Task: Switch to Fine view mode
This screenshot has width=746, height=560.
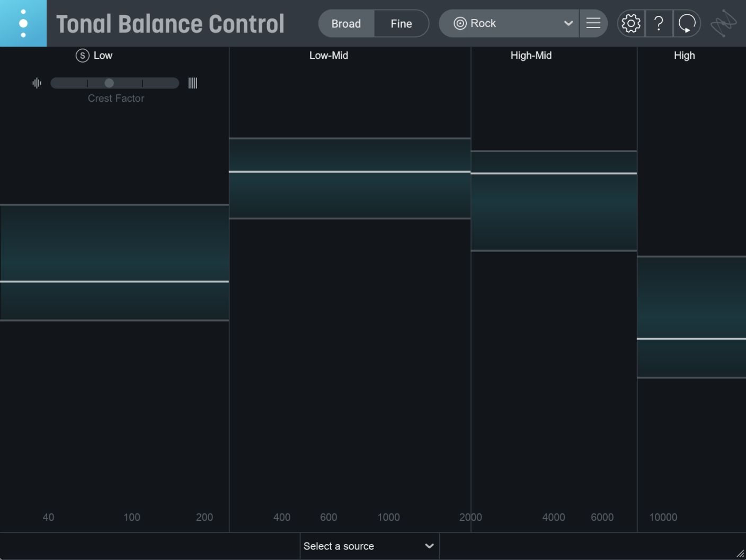Action: 401,23
